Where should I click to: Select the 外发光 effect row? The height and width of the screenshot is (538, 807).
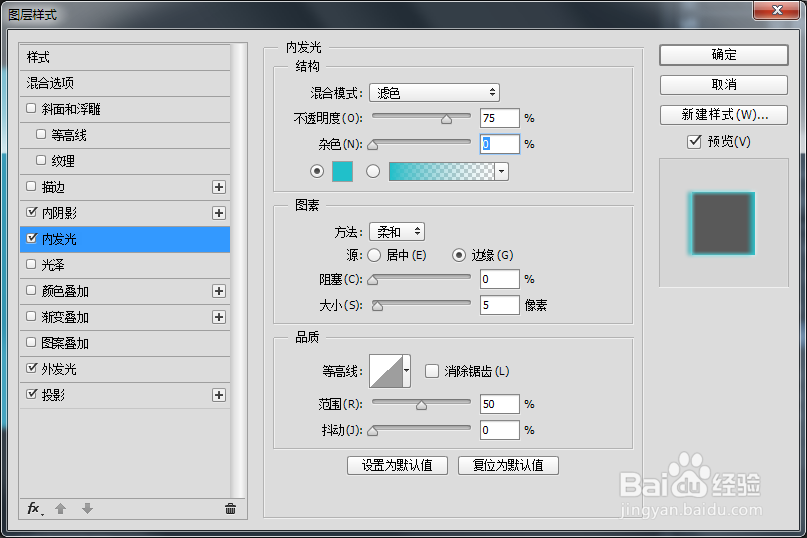(x=125, y=369)
